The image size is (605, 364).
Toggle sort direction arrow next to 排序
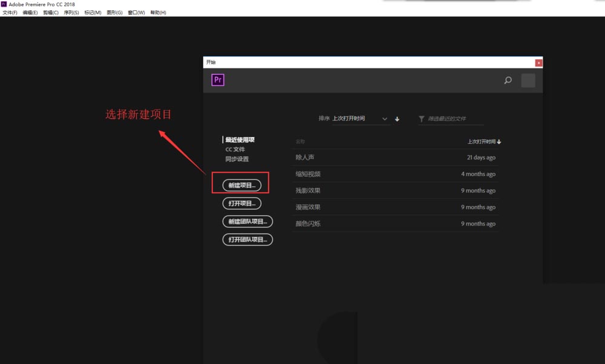397,119
